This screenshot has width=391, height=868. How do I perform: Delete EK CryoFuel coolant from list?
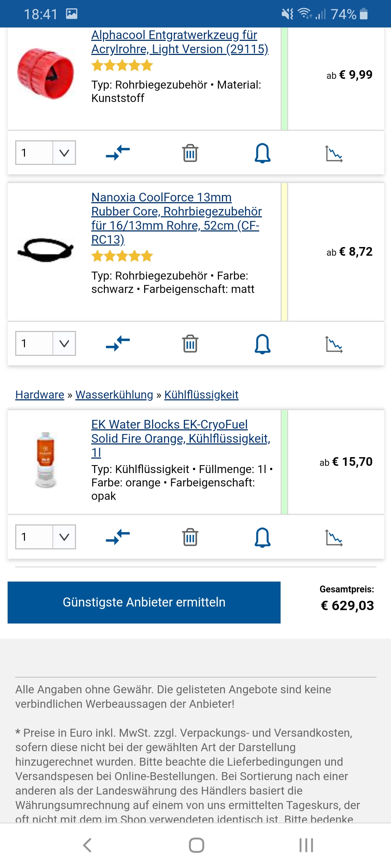pyautogui.click(x=190, y=537)
